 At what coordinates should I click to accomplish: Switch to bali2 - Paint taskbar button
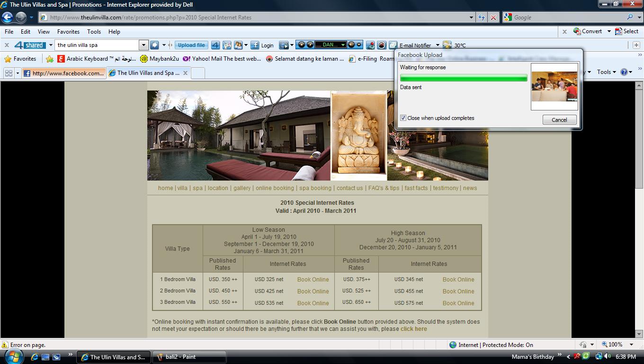189,357
